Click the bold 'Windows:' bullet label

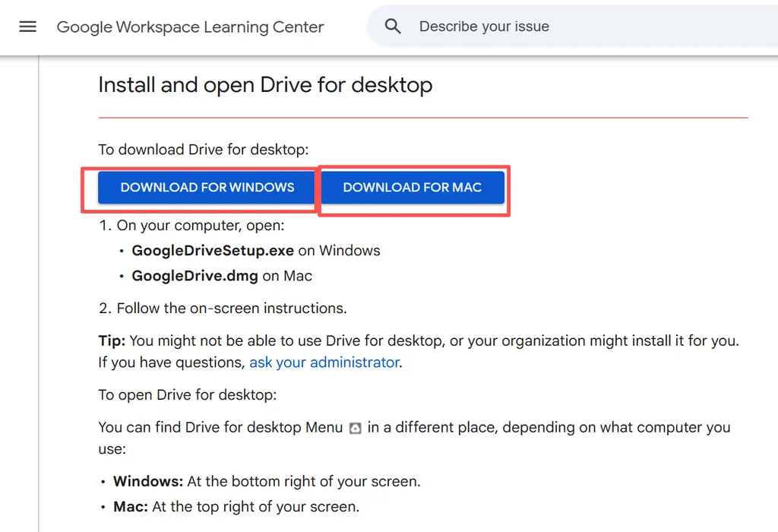[147, 482]
